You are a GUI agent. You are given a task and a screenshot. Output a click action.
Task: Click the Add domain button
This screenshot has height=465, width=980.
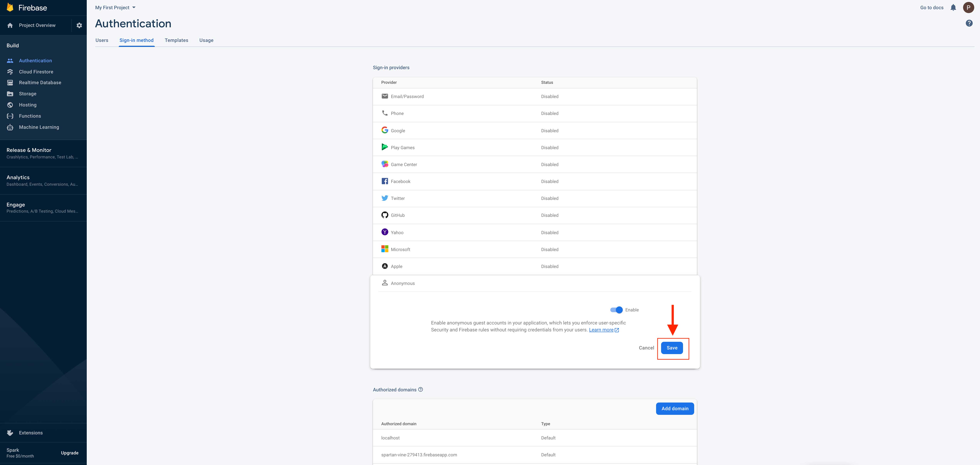pyautogui.click(x=675, y=409)
